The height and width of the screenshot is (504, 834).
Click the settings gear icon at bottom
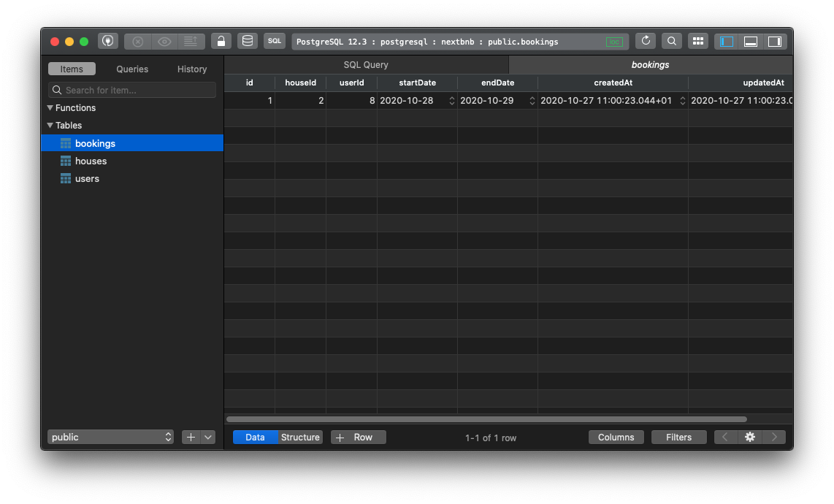[x=750, y=437]
